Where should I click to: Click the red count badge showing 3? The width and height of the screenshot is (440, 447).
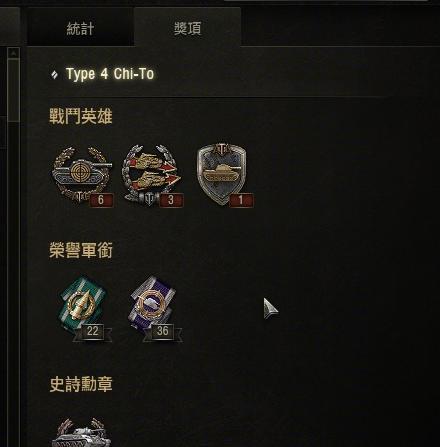tap(171, 200)
